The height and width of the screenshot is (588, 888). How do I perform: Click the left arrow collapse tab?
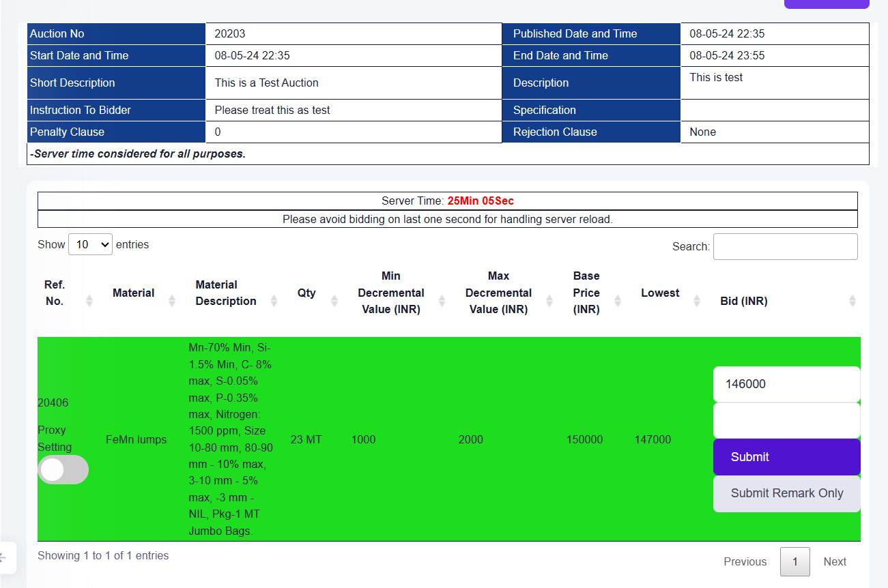tap(5, 558)
